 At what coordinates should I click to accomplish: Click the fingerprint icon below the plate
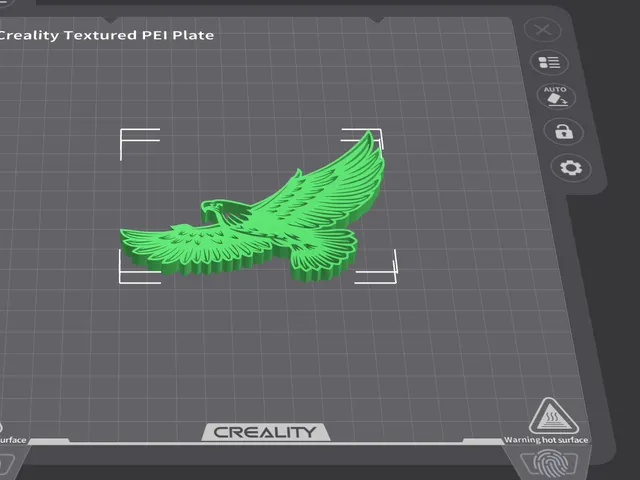point(550,463)
